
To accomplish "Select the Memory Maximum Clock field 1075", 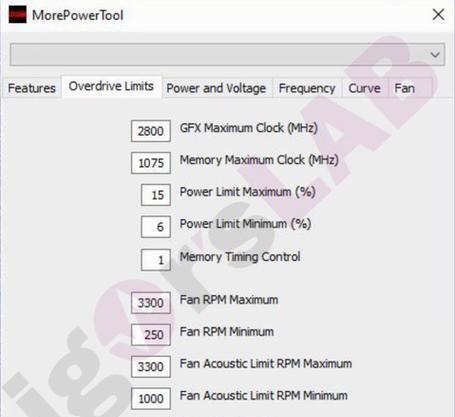I will pyautogui.click(x=151, y=163).
